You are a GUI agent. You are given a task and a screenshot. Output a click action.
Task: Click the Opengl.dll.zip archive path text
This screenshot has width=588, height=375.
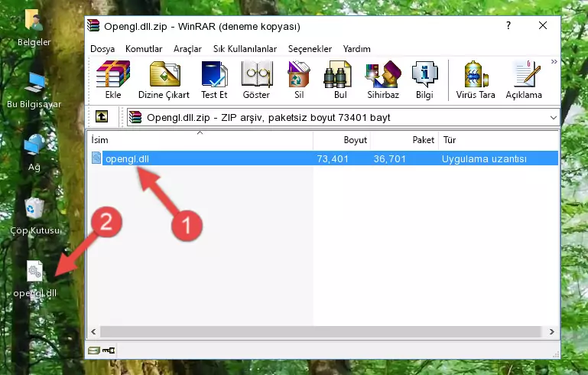(268, 118)
